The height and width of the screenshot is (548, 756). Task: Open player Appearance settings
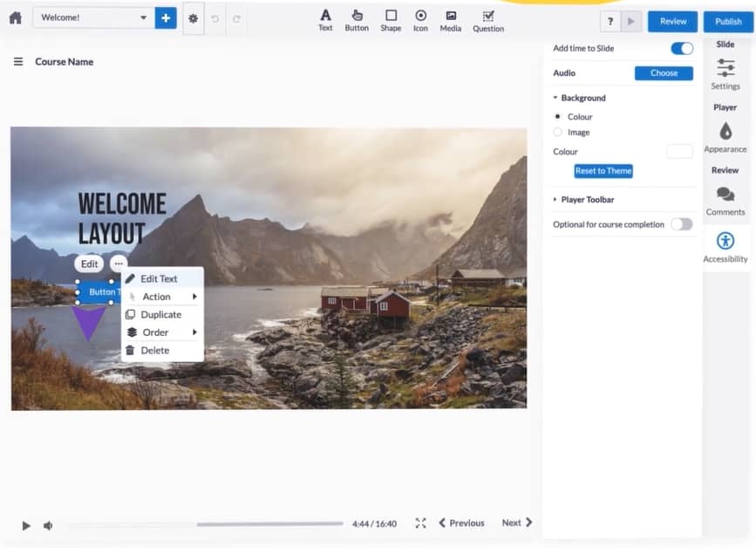(725, 137)
